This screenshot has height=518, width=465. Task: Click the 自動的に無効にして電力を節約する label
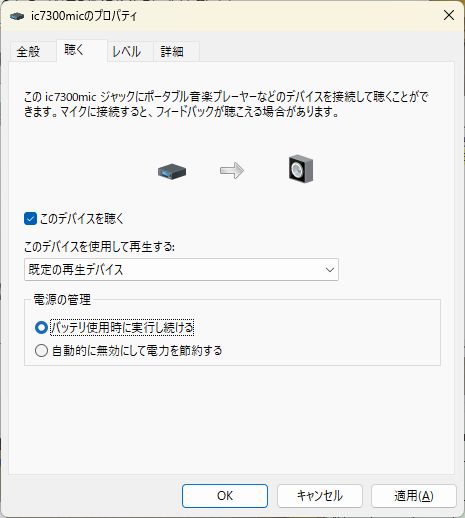[x=137, y=351]
